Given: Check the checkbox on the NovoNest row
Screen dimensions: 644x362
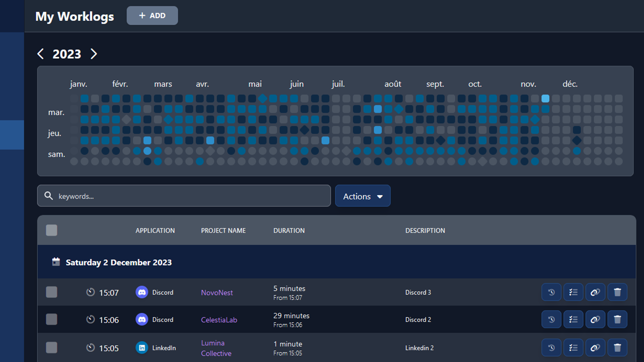Looking at the screenshot, I should [51, 292].
